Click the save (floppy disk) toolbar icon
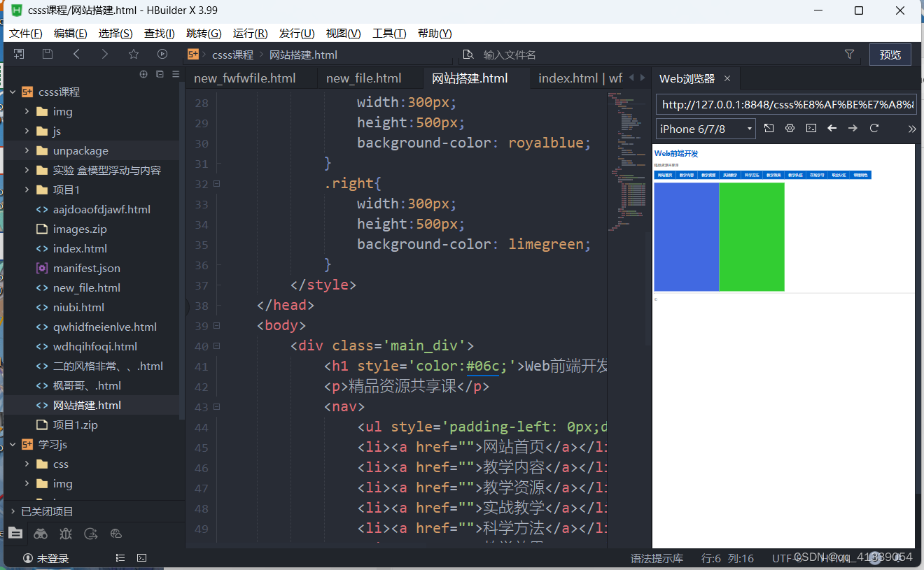The height and width of the screenshot is (570, 924). coord(48,54)
